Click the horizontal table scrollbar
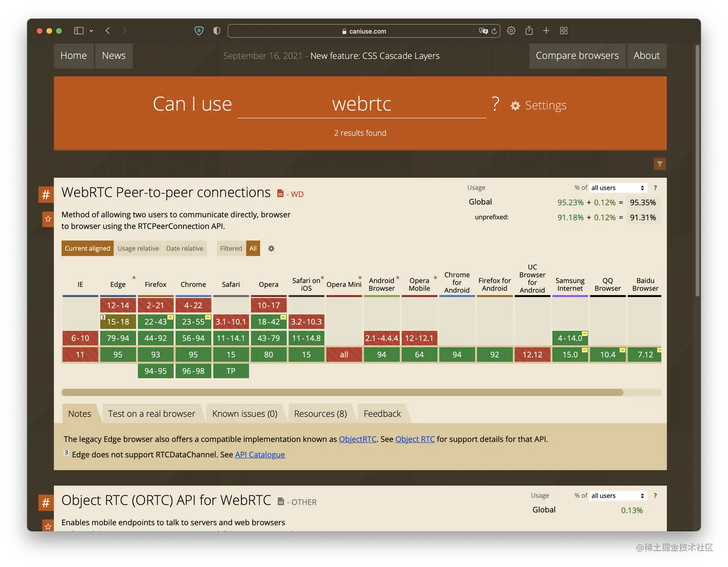Screen dimensions: 728x567 (342, 392)
